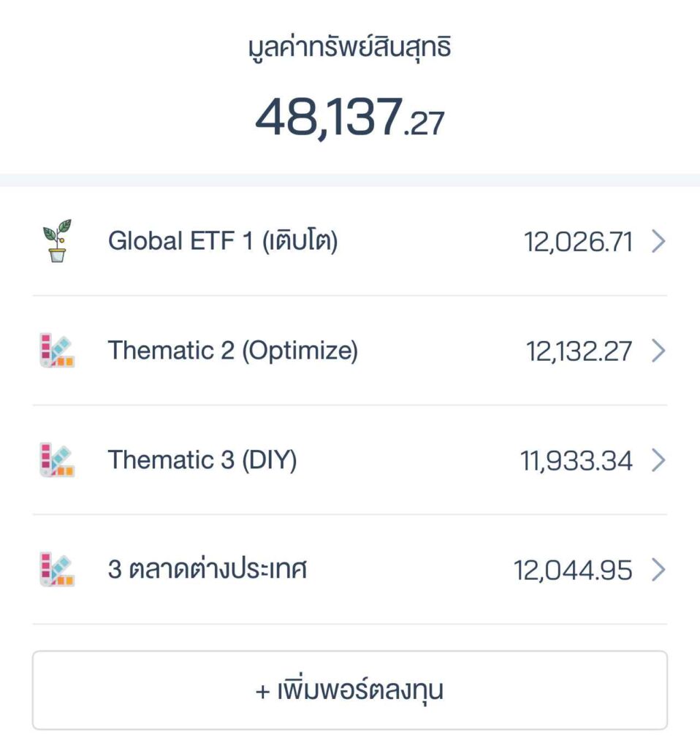Open the Global ETF 1 (เติบโต) portfolio
This screenshot has height=748, width=700.
pyautogui.click(x=223, y=241)
